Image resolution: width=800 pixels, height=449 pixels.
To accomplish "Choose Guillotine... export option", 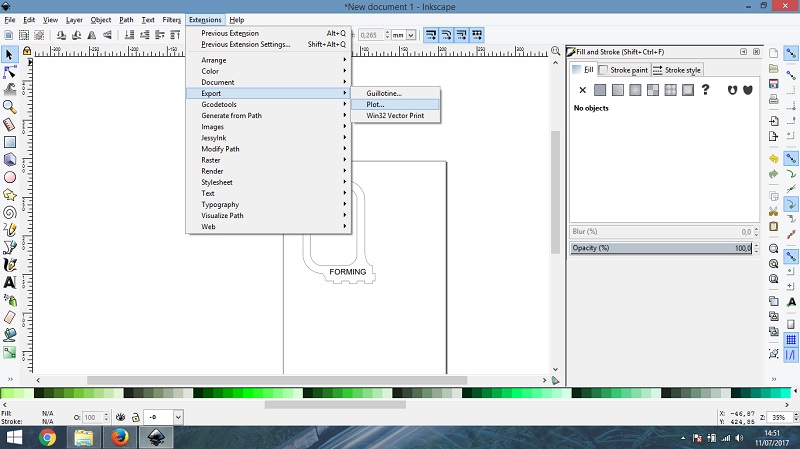I will [x=395, y=93].
